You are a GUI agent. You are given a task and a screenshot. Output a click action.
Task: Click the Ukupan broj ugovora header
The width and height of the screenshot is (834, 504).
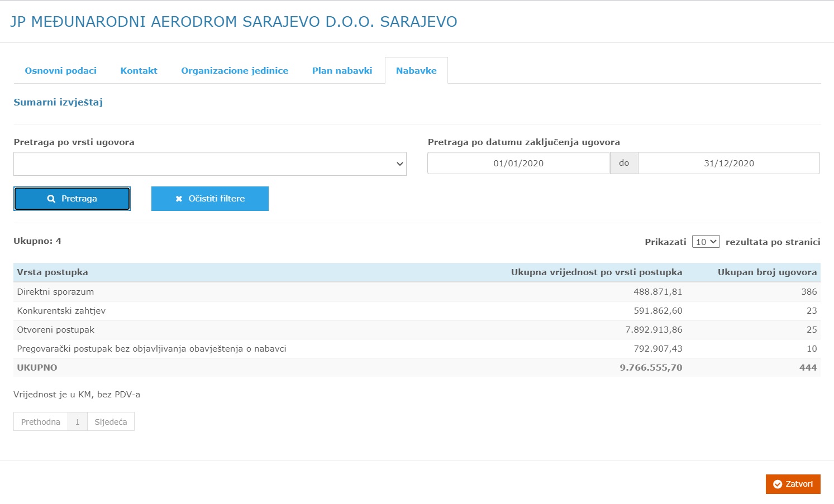pyautogui.click(x=767, y=272)
